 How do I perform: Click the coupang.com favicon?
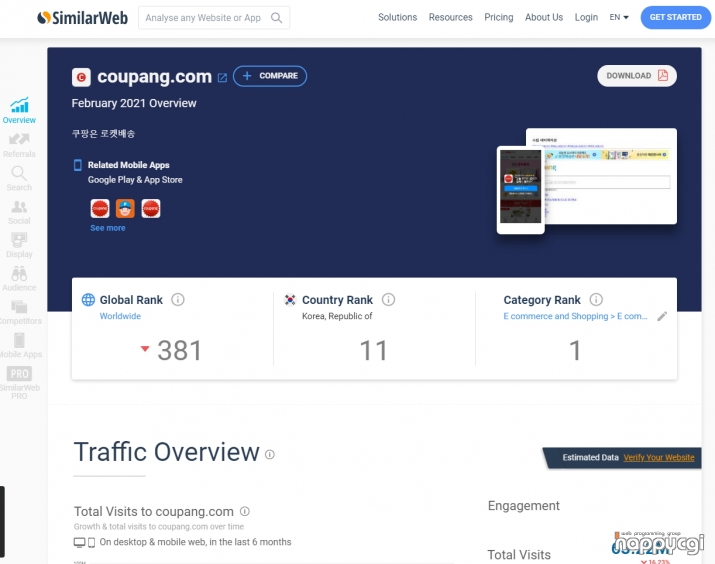(81, 77)
